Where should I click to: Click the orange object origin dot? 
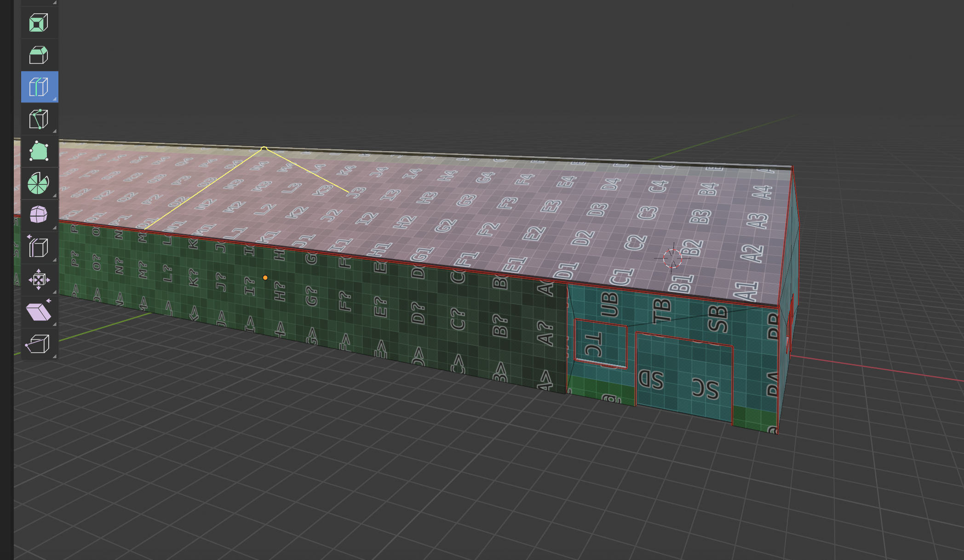[x=265, y=278]
